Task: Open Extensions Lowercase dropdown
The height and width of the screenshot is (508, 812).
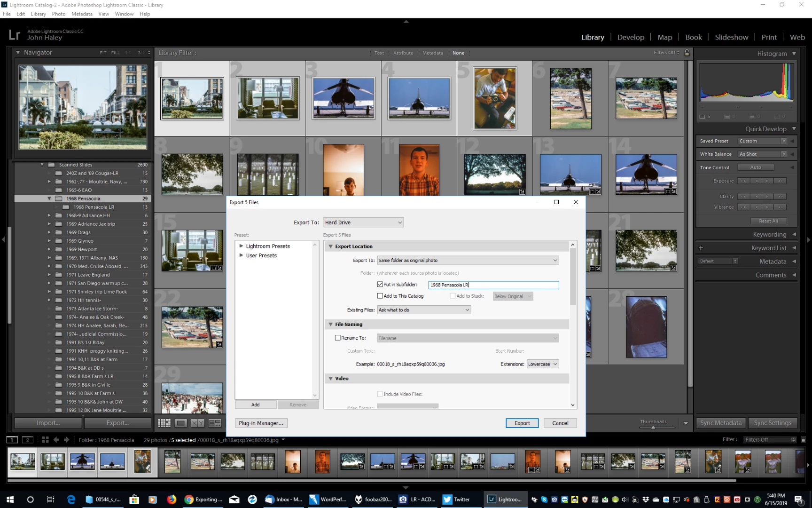Action: tap(543, 364)
